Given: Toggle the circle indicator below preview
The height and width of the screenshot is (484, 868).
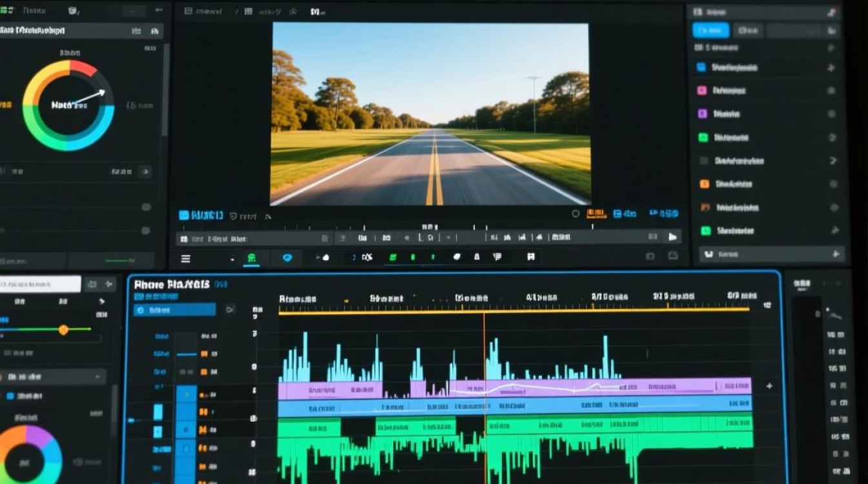Looking at the screenshot, I should (x=575, y=214).
